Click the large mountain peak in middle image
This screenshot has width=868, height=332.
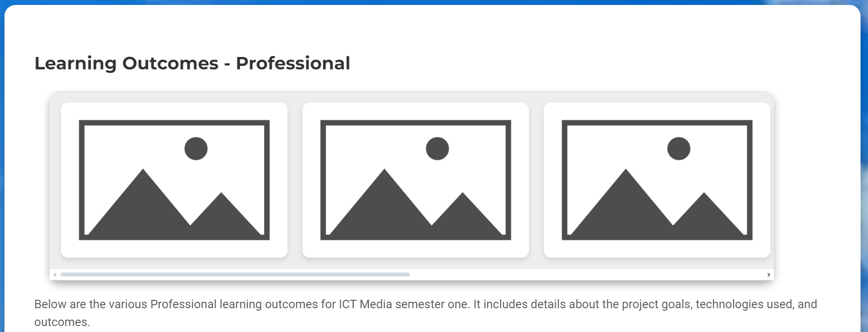pos(384,198)
